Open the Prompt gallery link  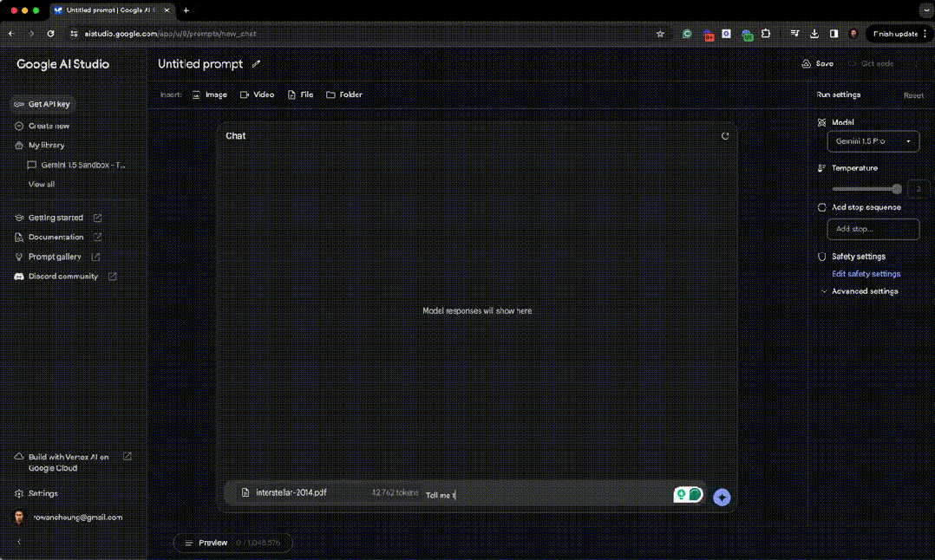(x=55, y=257)
